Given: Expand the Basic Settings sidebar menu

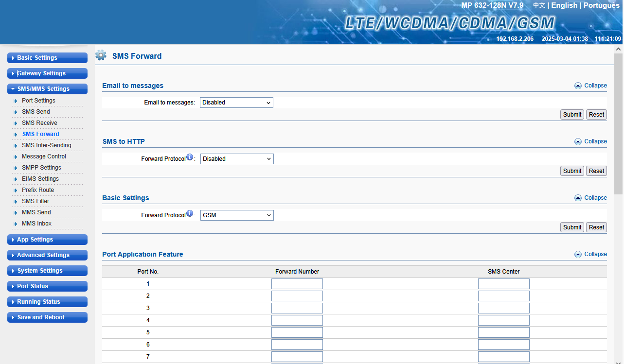Looking at the screenshot, I should coord(47,58).
